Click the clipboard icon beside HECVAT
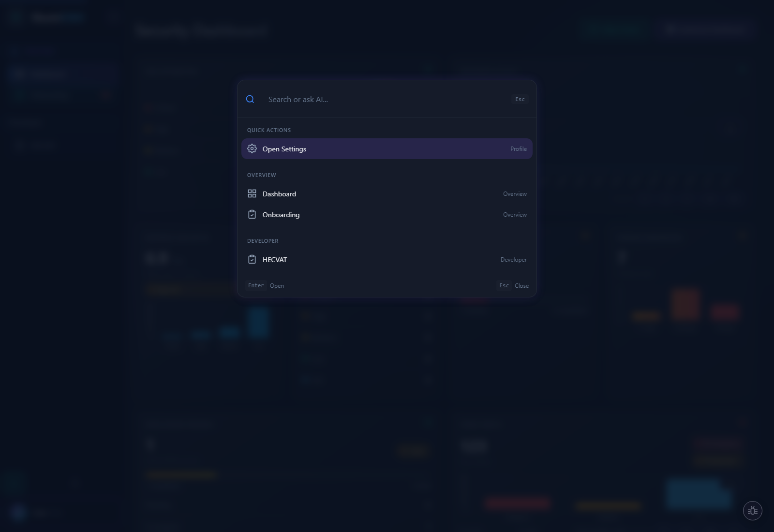This screenshot has height=532, width=774. 252,259
